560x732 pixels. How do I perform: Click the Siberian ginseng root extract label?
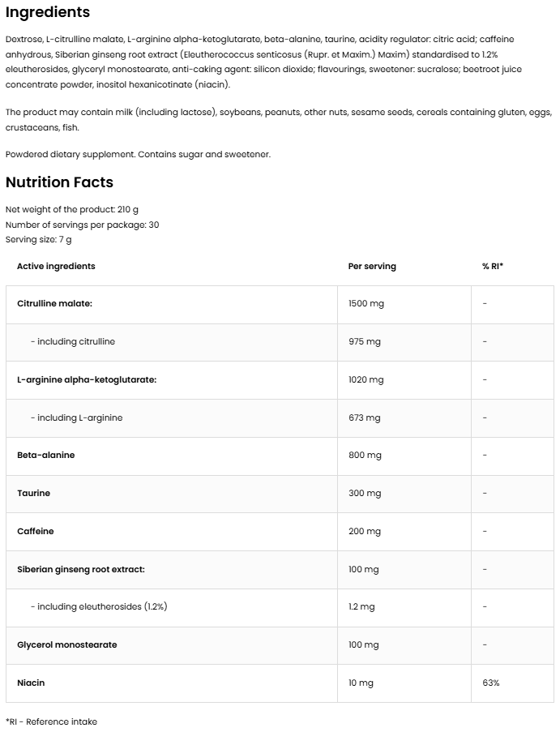coord(81,569)
